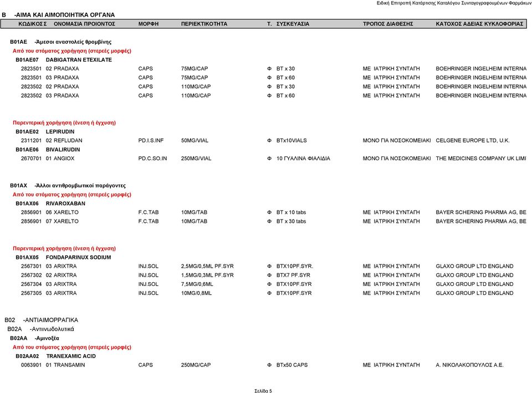Click the BT x 30 tabs packaging

[x=291, y=221]
